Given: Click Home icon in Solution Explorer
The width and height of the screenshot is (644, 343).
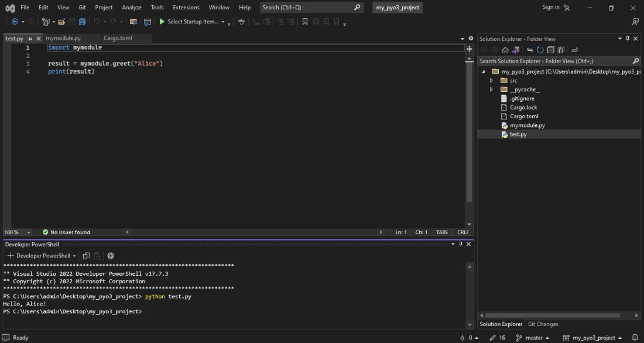Looking at the screenshot, I should 505,50.
